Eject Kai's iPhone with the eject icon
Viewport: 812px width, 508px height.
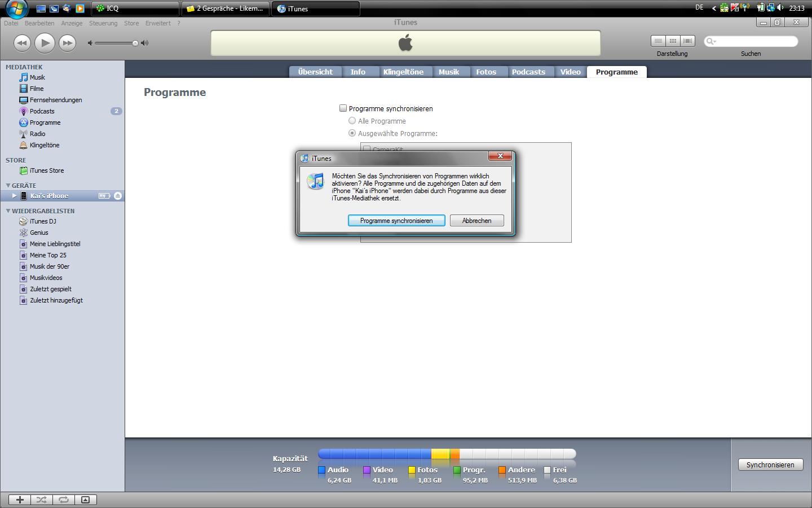click(x=117, y=196)
